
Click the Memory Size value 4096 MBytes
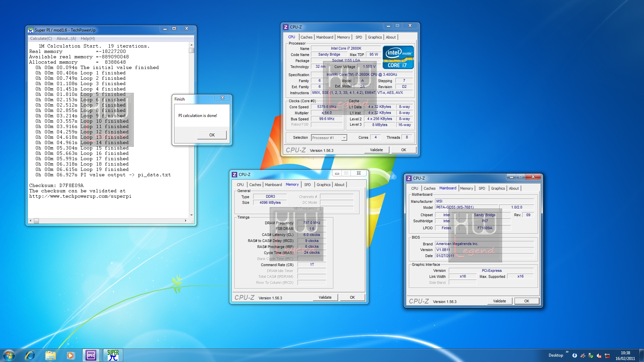[x=270, y=202]
